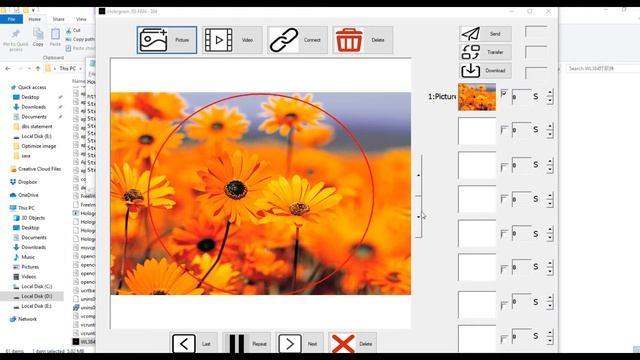
Task: Click the seconds stepper of the fifth slot
Action: click(x=550, y=233)
